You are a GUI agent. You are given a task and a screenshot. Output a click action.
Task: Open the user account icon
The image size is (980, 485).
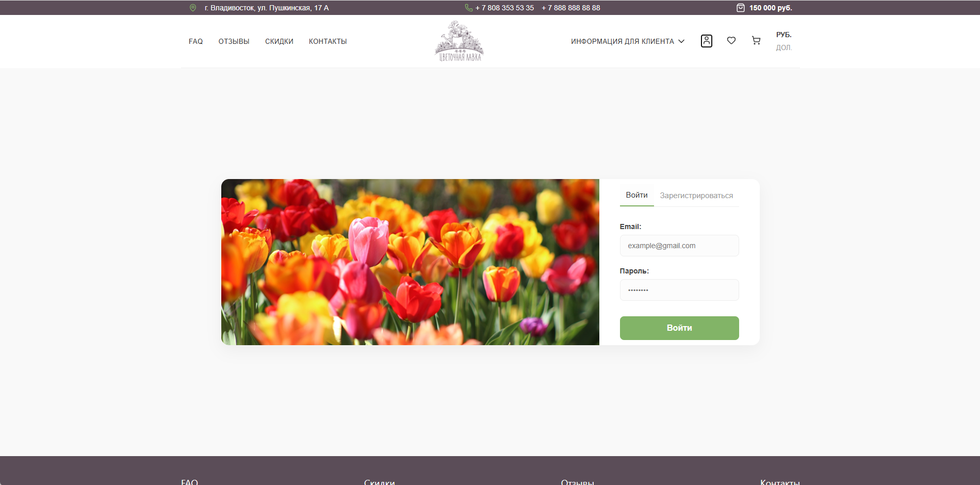click(x=707, y=41)
